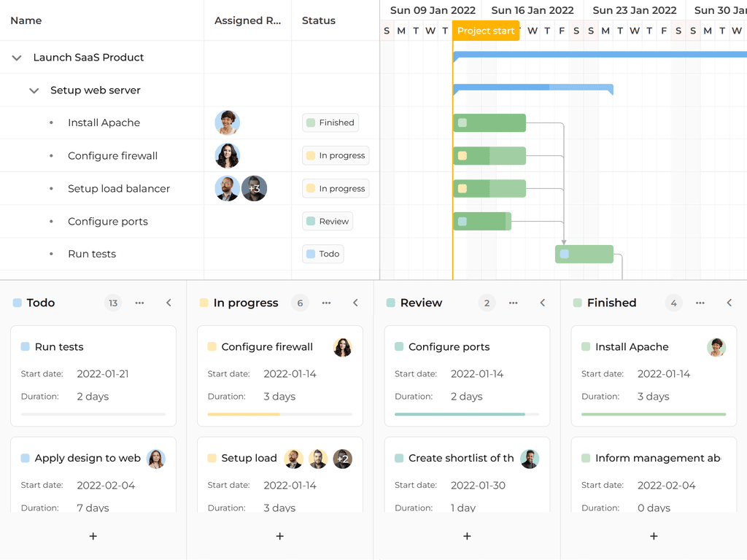Open the Review column options menu

(513, 303)
